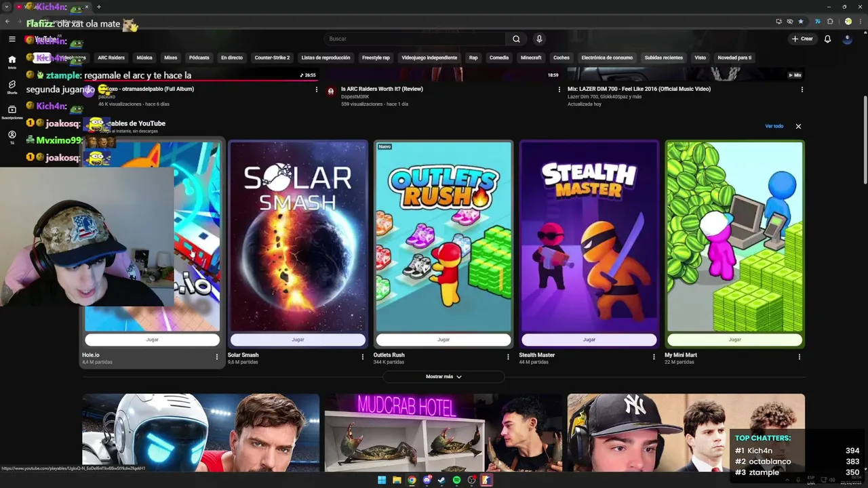Select the En directo filter chip
868x488 pixels.
tap(231, 58)
